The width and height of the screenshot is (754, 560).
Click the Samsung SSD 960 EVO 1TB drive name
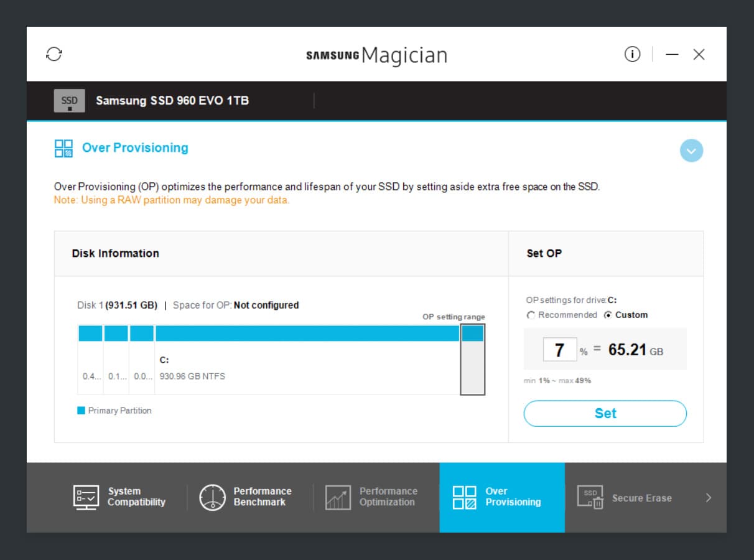tap(172, 101)
